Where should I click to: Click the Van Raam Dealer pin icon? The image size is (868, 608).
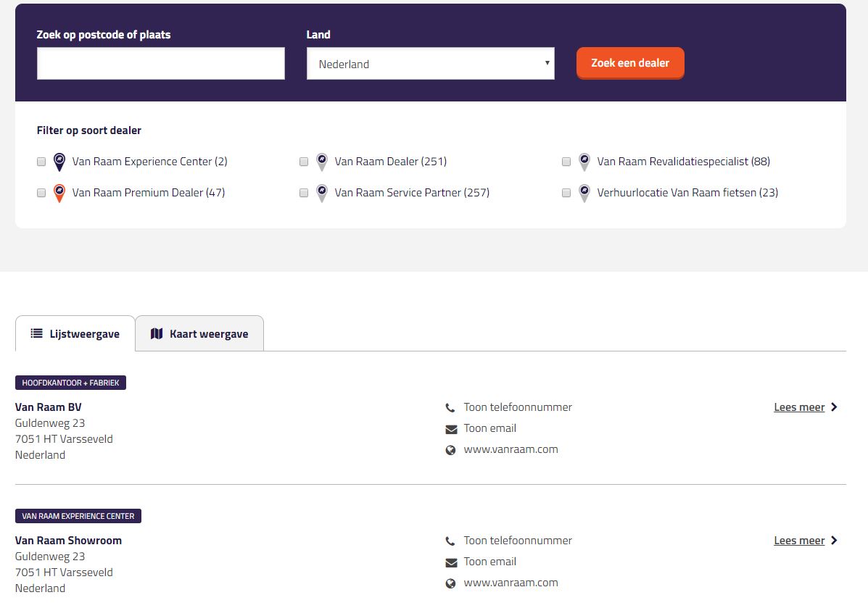(x=322, y=162)
